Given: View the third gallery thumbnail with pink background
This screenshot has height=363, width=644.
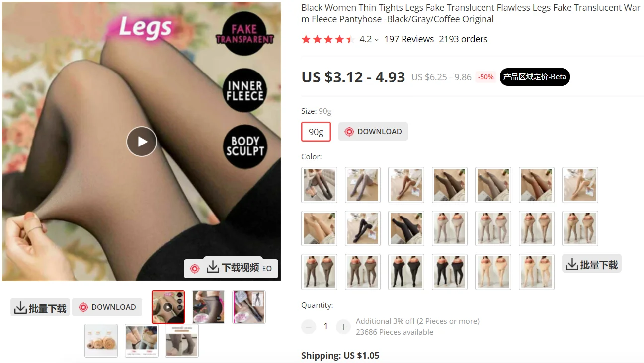Looking at the screenshot, I should click(249, 307).
